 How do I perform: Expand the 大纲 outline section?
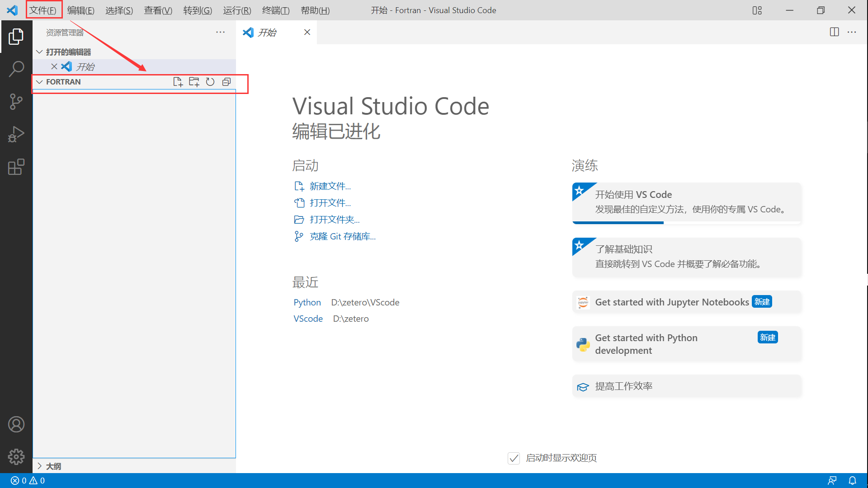pyautogui.click(x=39, y=466)
